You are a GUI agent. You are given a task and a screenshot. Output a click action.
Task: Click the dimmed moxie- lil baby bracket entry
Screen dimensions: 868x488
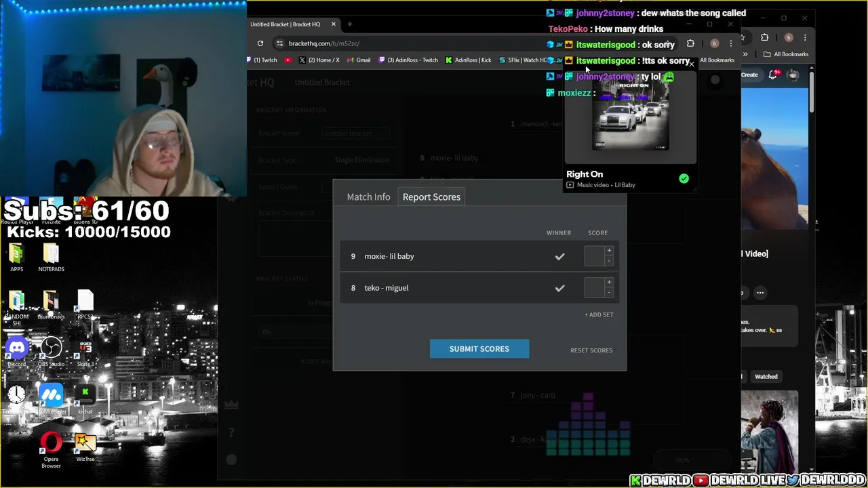point(454,158)
